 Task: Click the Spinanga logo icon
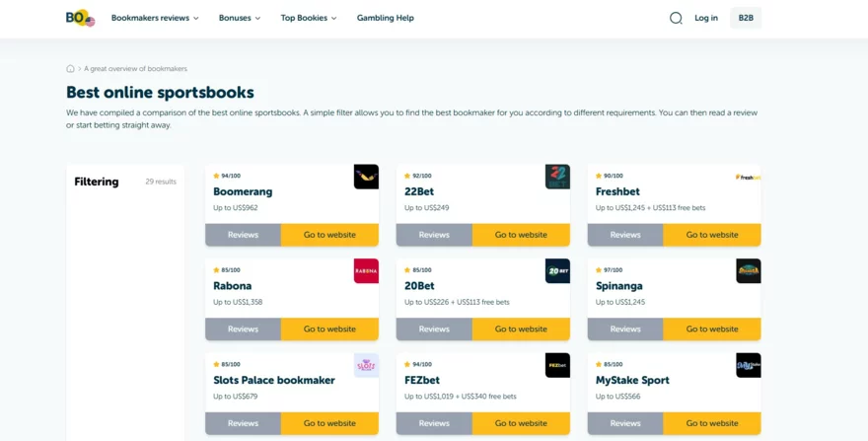[749, 271]
